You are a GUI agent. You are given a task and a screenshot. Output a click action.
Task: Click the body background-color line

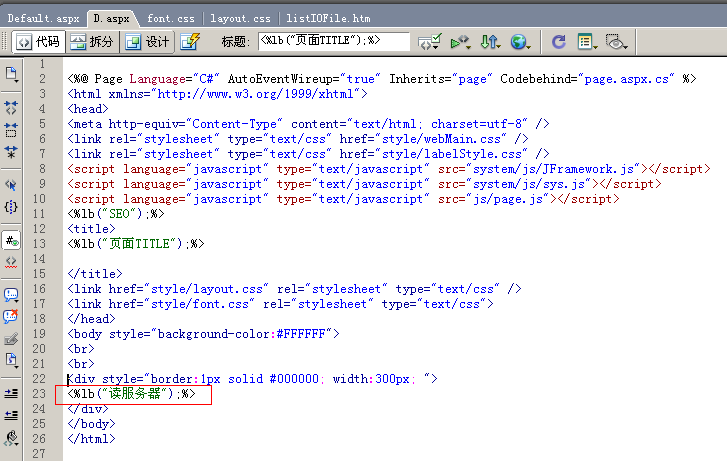click(204, 334)
